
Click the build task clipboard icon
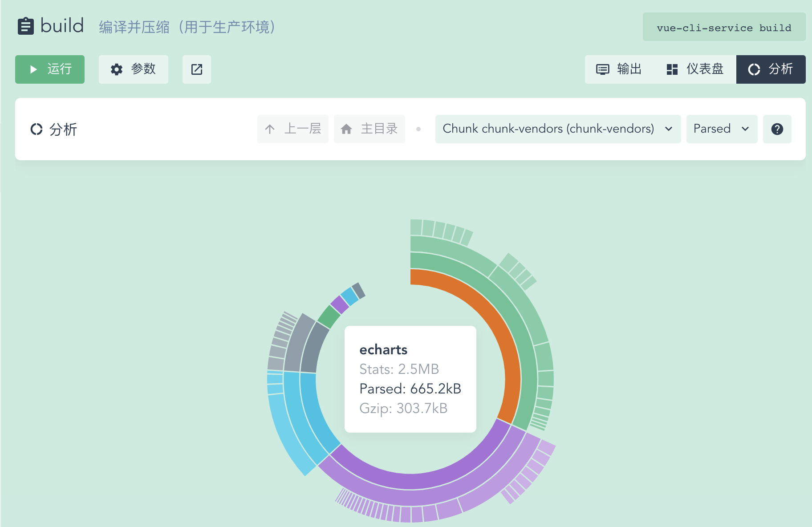pyautogui.click(x=26, y=26)
